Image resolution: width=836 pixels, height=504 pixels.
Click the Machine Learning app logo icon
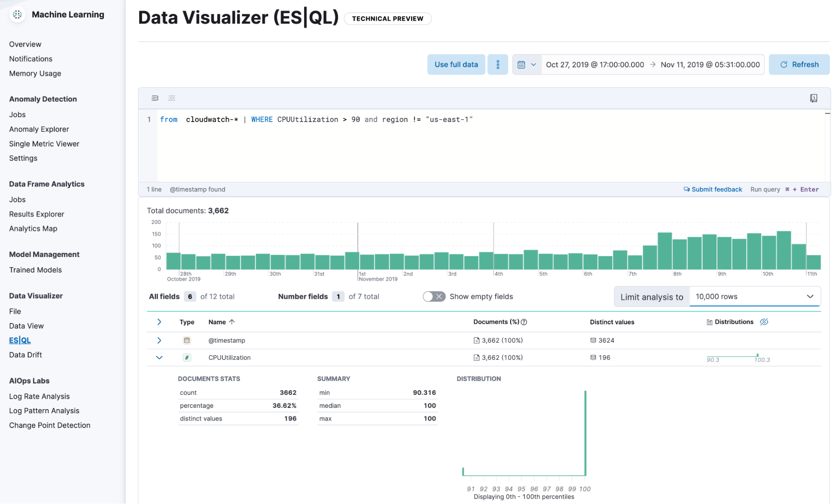(17, 14)
